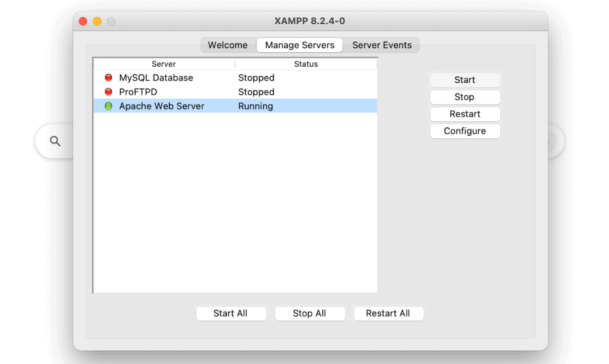Select the Manage Servers tab

pyautogui.click(x=300, y=45)
